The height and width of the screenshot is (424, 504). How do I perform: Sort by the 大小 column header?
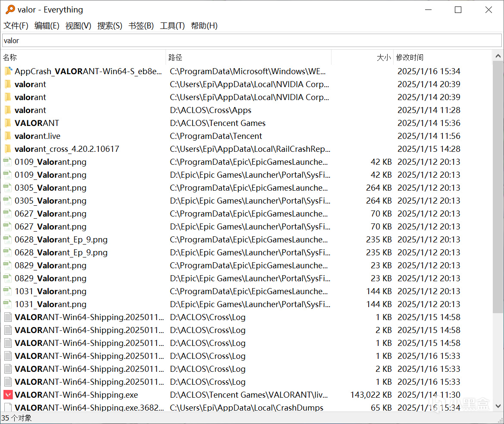[x=362, y=57]
